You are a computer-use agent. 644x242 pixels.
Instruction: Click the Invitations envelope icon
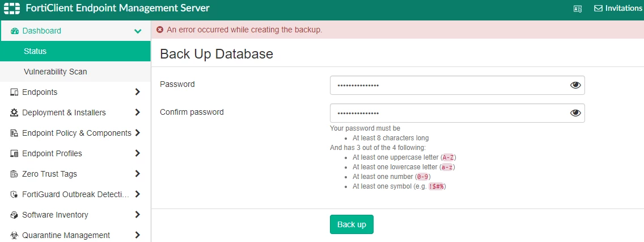click(599, 8)
